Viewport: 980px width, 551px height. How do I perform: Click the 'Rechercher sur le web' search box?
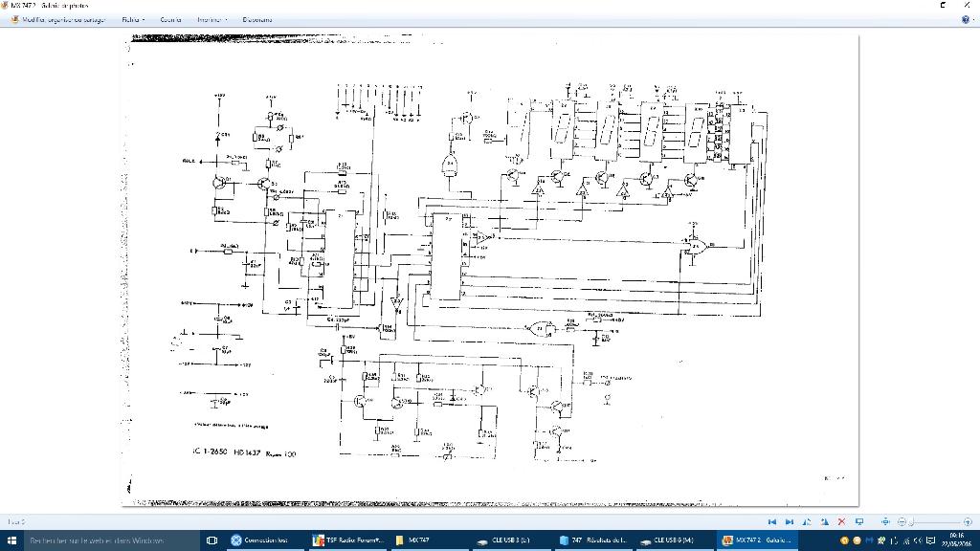coord(111,540)
